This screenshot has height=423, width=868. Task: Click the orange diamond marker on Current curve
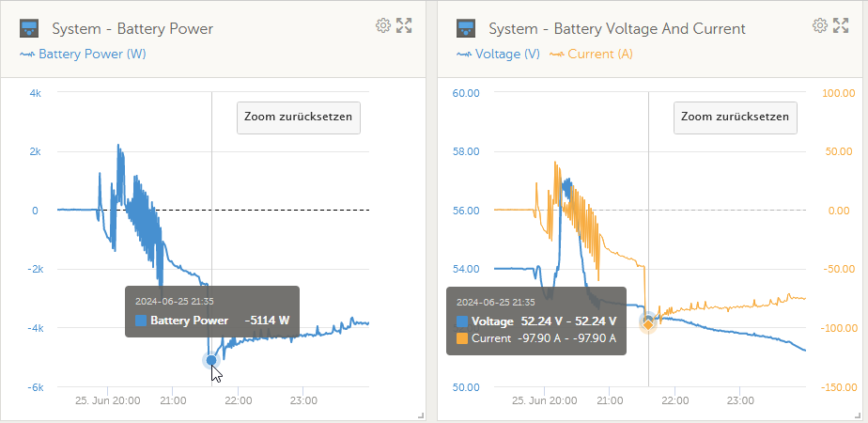tap(647, 325)
